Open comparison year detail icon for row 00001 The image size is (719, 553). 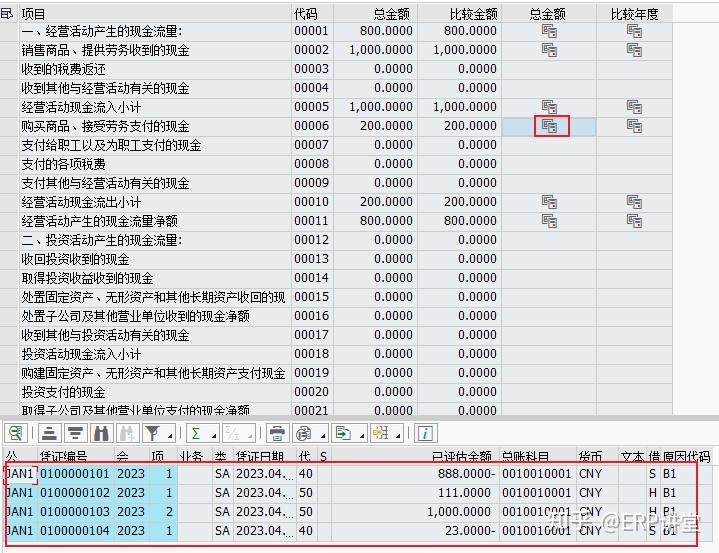click(x=634, y=31)
